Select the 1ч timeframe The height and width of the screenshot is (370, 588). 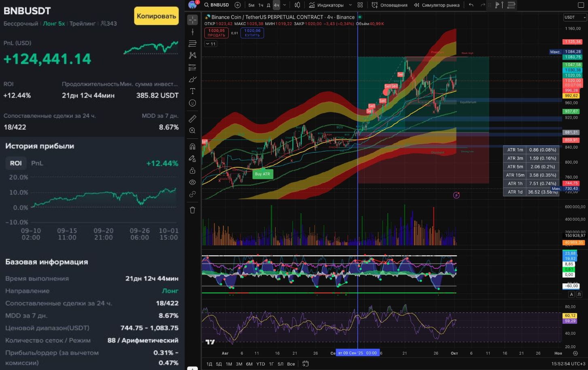tap(261, 5)
